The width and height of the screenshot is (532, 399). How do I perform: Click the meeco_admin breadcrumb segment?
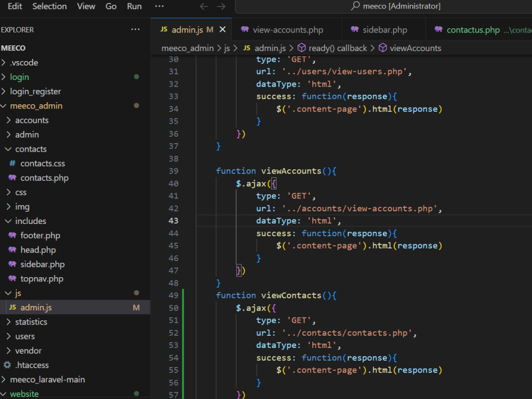(187, 48)
